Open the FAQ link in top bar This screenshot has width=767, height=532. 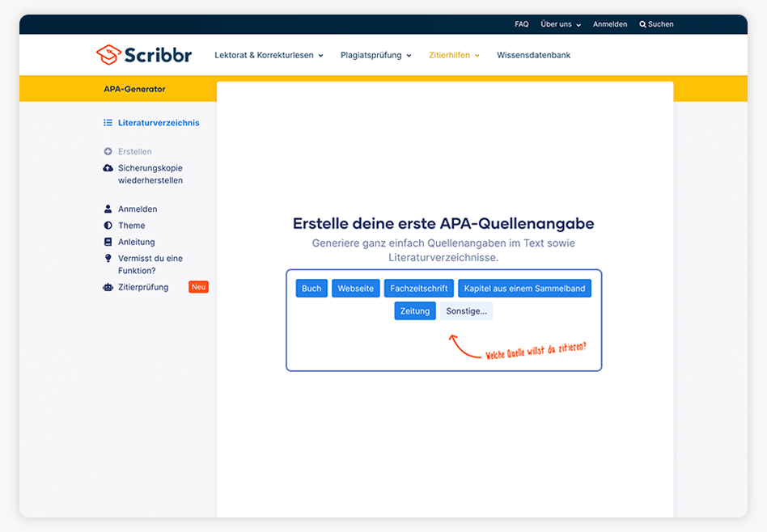click(521, 24)
